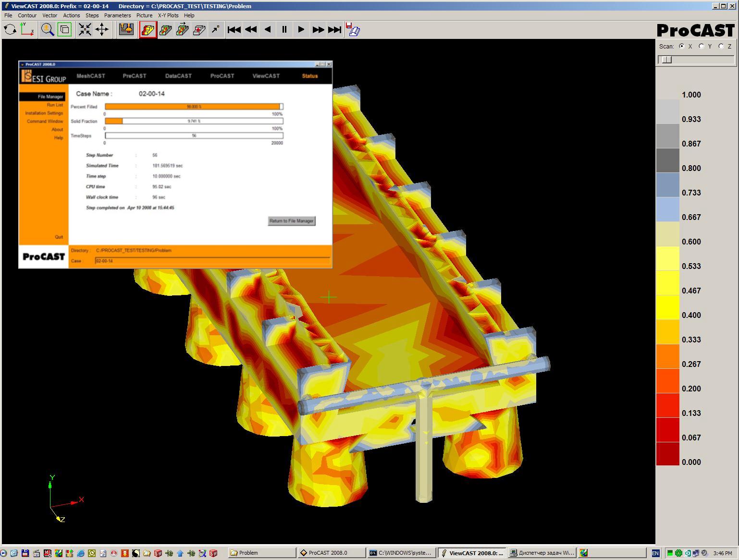Image resolution: width=739 pixels, height=560 pixels.
Task: Click the XYZ axis orientation icon
Action: click(27, 30)
